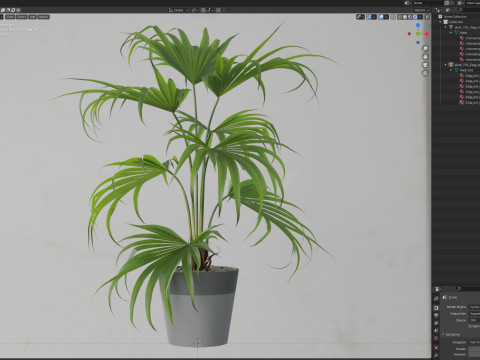Collapse the second plant object in the outliner

(446, 65)
